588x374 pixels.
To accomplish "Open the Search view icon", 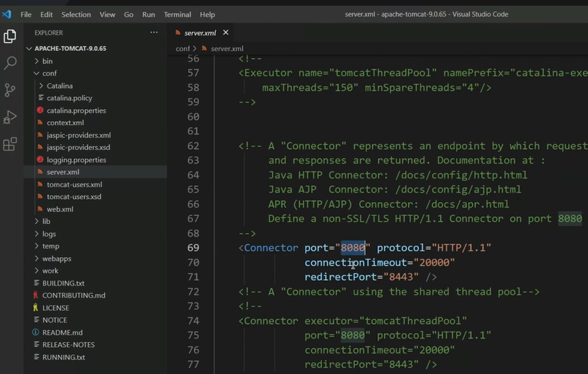I will pos(10,63).
